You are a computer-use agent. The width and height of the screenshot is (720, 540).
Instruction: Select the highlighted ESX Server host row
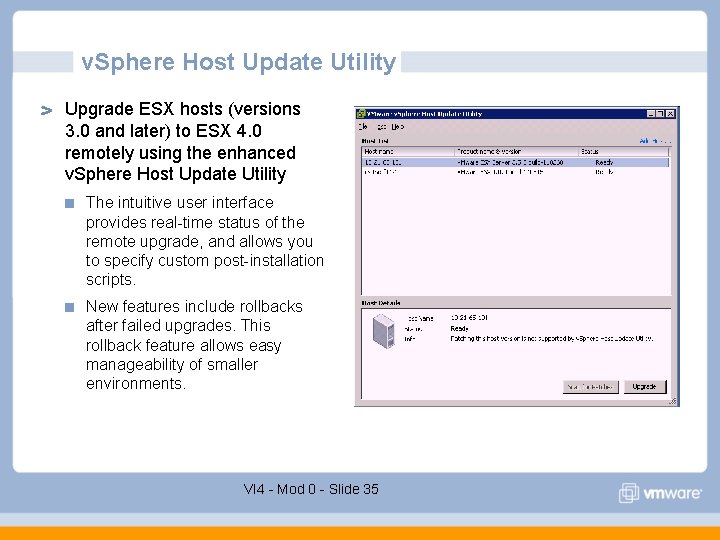[515, 162]
